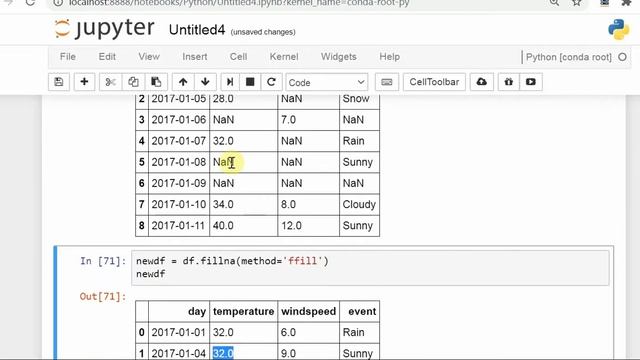640x360 pixels.
Task: Click 'Rain' in output table row 0
Action: 353,332
